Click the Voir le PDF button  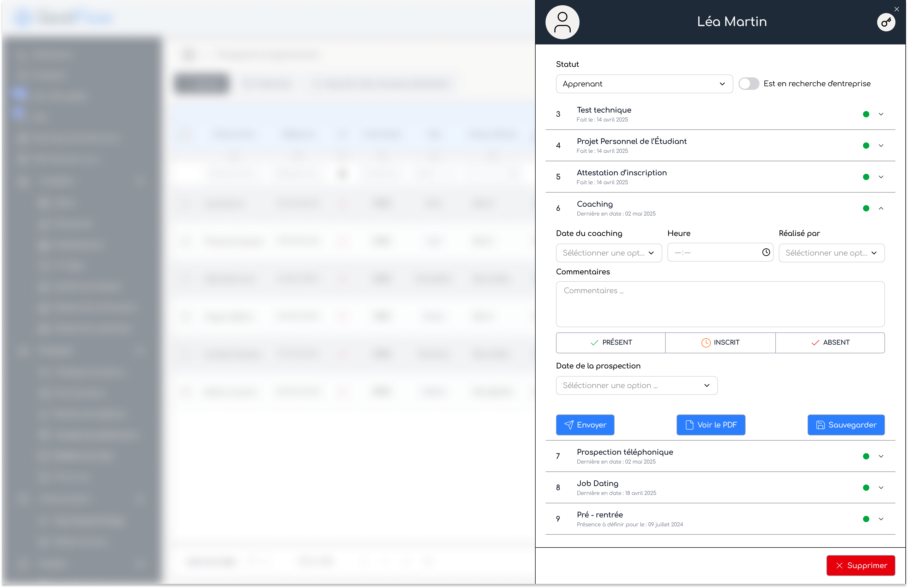point(711,425)
